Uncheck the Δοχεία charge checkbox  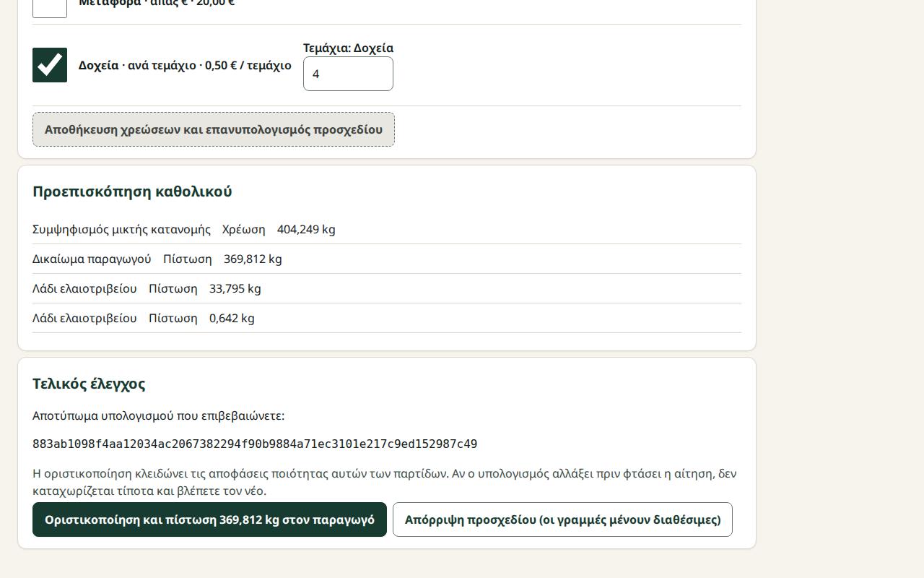[x=50, y=65]
